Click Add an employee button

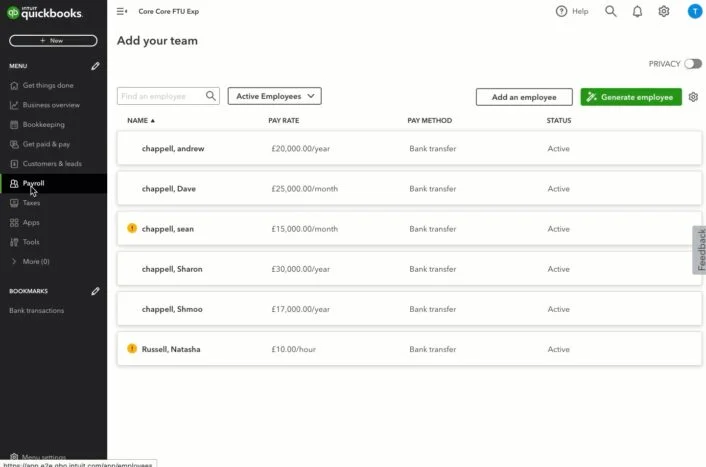tap(524, 97)
